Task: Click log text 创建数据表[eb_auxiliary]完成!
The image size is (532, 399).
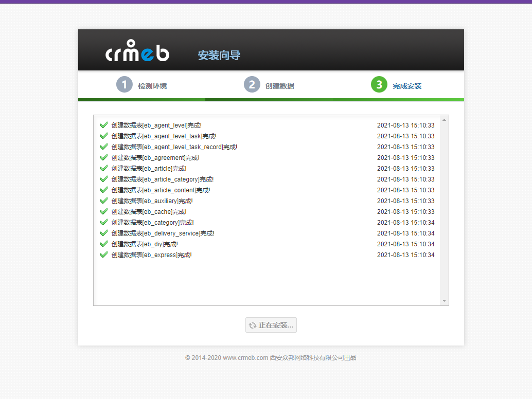Action: tap(152, 202)
